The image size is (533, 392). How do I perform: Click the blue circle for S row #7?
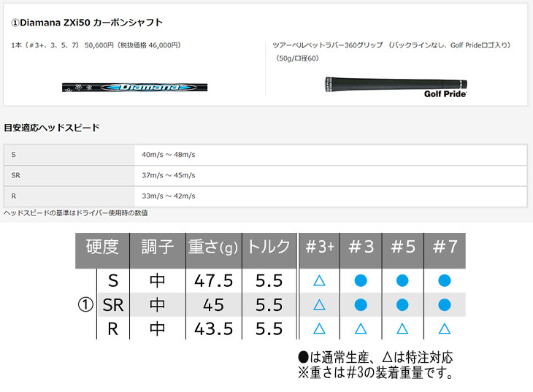(445, 281)
